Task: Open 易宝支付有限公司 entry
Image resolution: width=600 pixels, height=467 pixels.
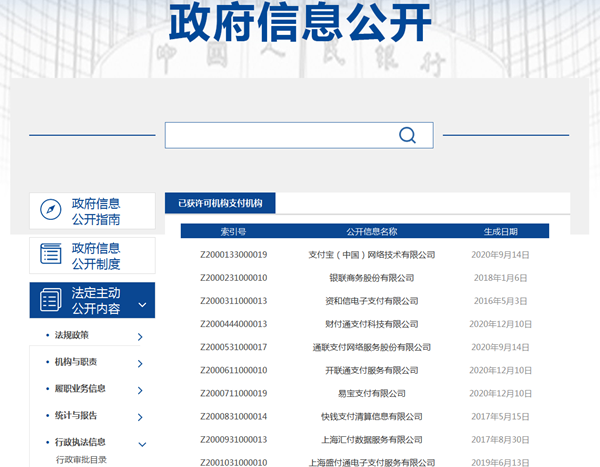Action: click(x=372, y=393)
